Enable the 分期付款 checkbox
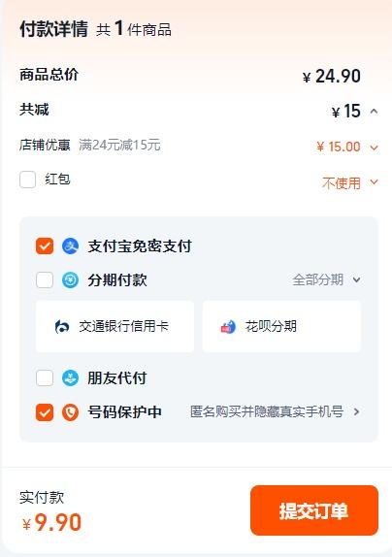 (45, 279)
